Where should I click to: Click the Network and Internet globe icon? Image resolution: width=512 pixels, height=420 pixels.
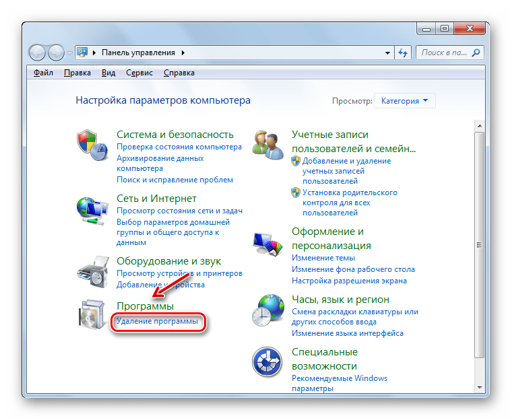92,211
